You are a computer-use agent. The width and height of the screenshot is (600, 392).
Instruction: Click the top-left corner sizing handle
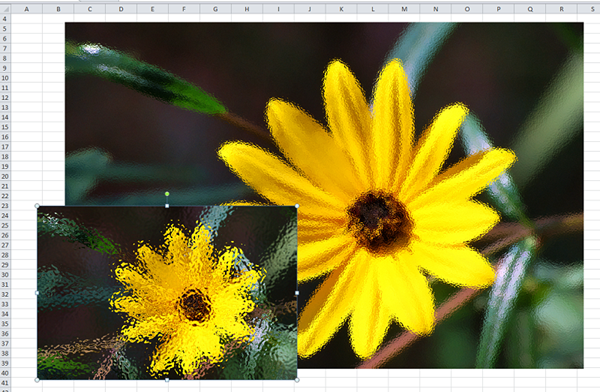(x=37, y=206)
